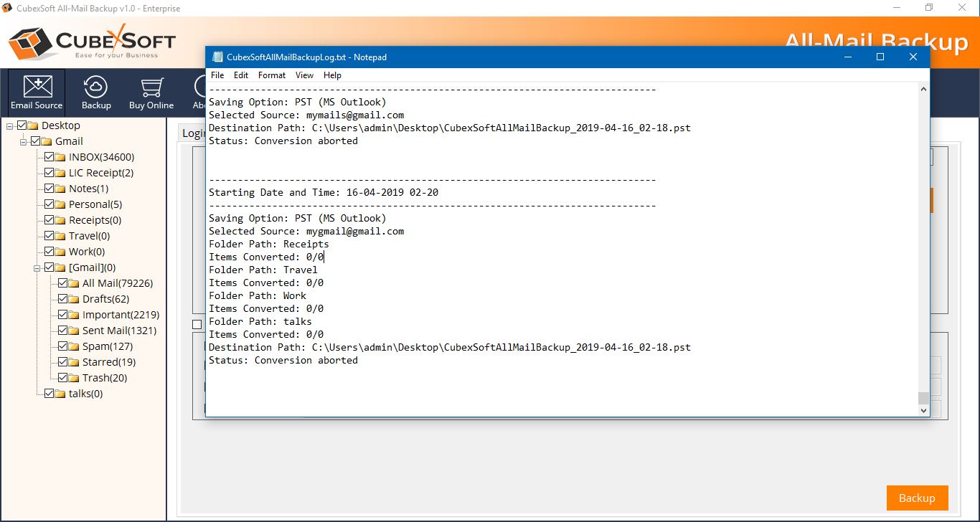Click the Trash folder icon
The width and height of the screenshot is (980, 522).
pos(74,378)
